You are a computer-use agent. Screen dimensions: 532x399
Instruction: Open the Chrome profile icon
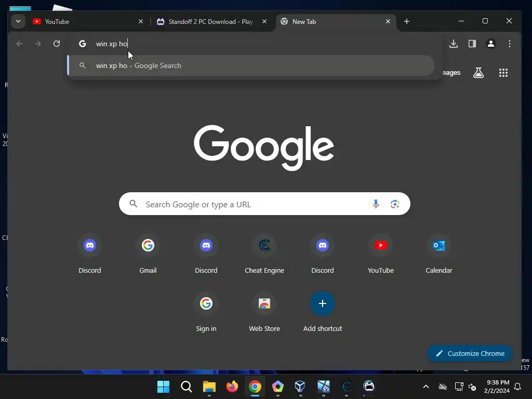coord(490,44)
